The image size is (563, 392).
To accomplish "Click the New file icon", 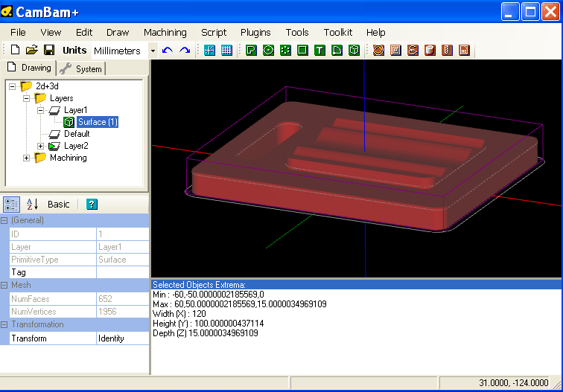I will click(15, 50).
